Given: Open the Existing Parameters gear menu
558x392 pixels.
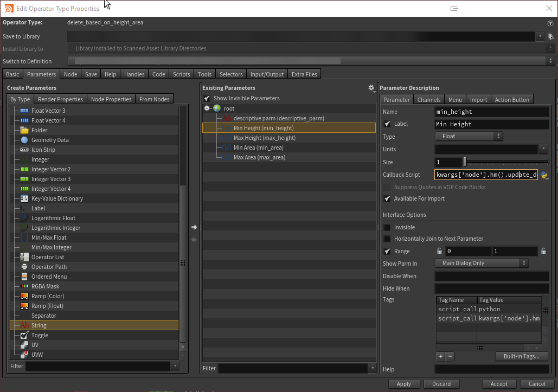Looking at the screenshot, I should coord(371,88).
